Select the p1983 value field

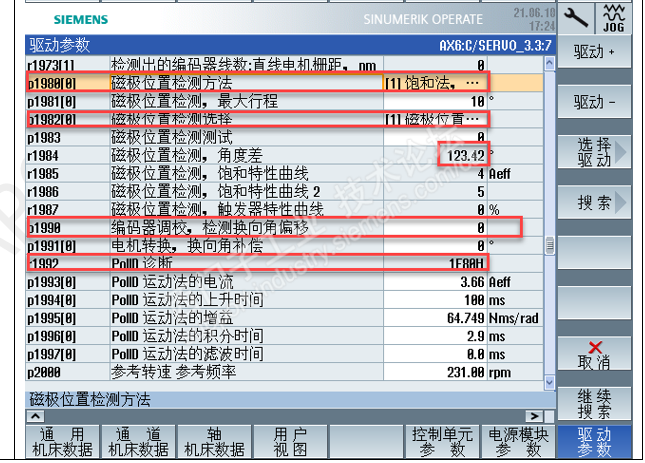click(436, 137)
